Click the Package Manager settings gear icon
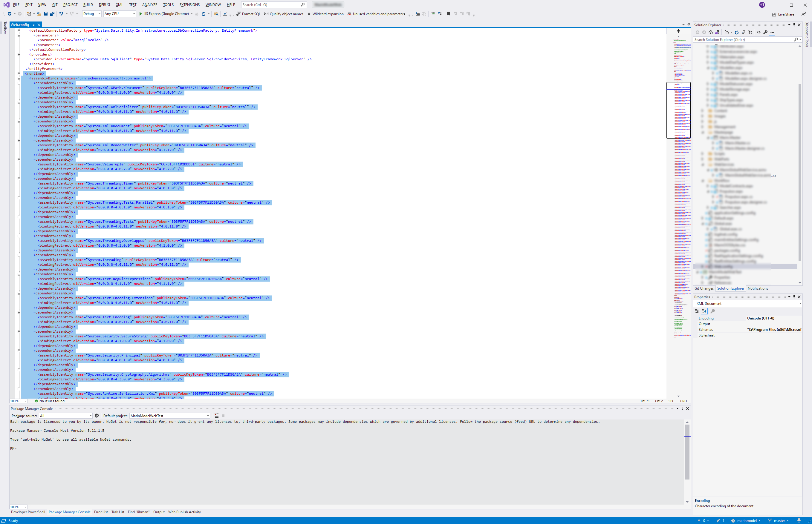 coord(97,416)
